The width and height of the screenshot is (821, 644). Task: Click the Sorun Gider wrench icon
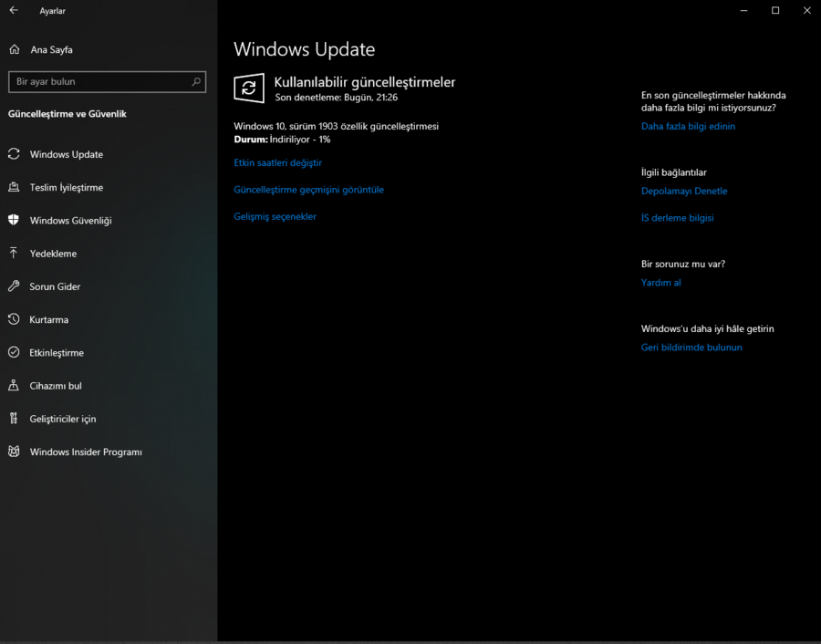[x=14, y=286]
